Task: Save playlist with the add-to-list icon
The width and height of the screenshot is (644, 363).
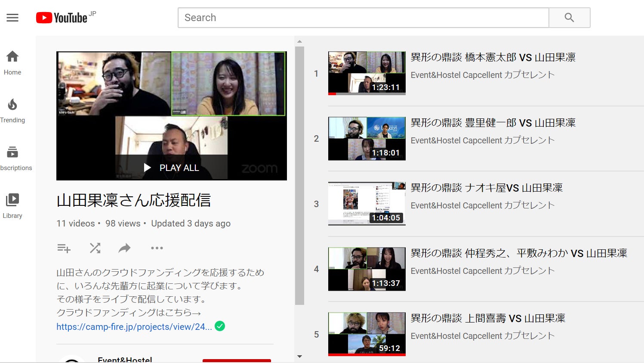Action: 64,248
